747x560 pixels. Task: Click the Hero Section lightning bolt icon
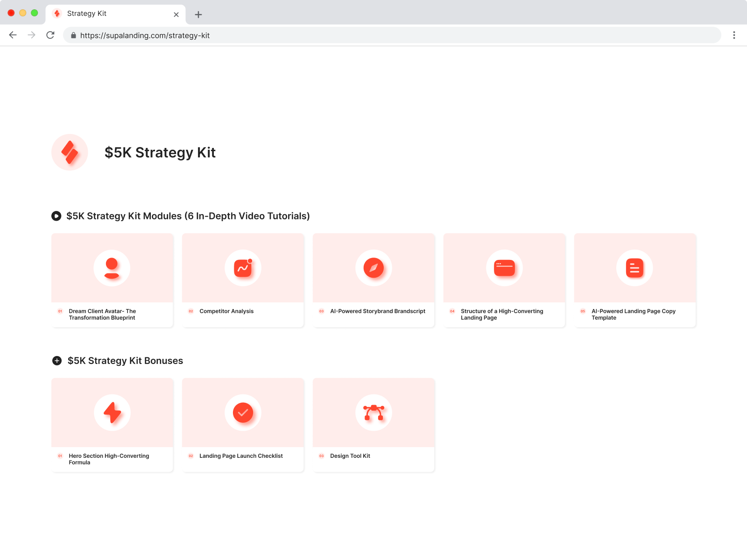pos(112,413)
